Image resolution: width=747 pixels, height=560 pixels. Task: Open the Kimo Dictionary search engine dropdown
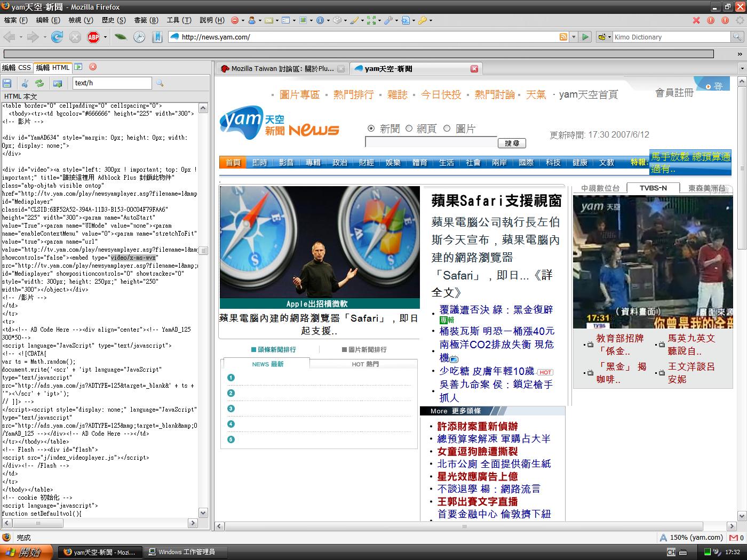coord(604,37)
